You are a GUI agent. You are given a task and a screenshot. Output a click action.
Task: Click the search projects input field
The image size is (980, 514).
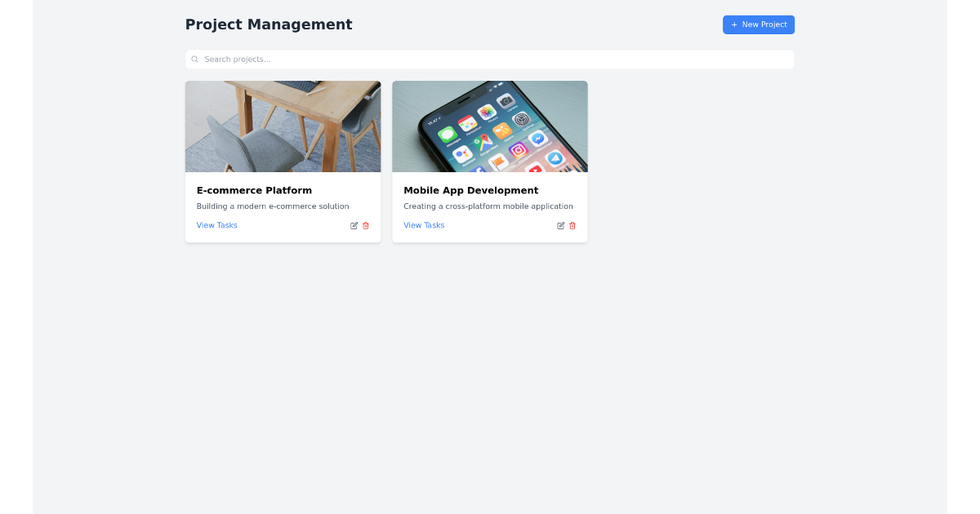pos(490,59)
